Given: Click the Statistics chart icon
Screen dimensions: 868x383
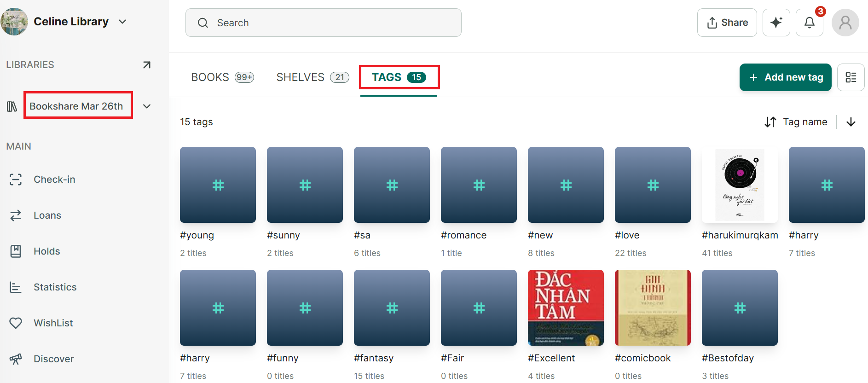Looking at the screenshot, I should point(16,287).
